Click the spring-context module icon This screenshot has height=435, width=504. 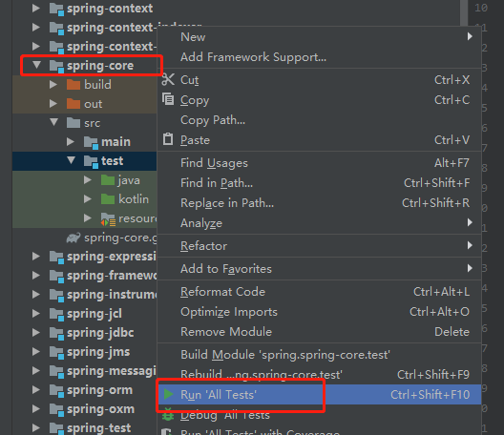[x=56, y=9]
